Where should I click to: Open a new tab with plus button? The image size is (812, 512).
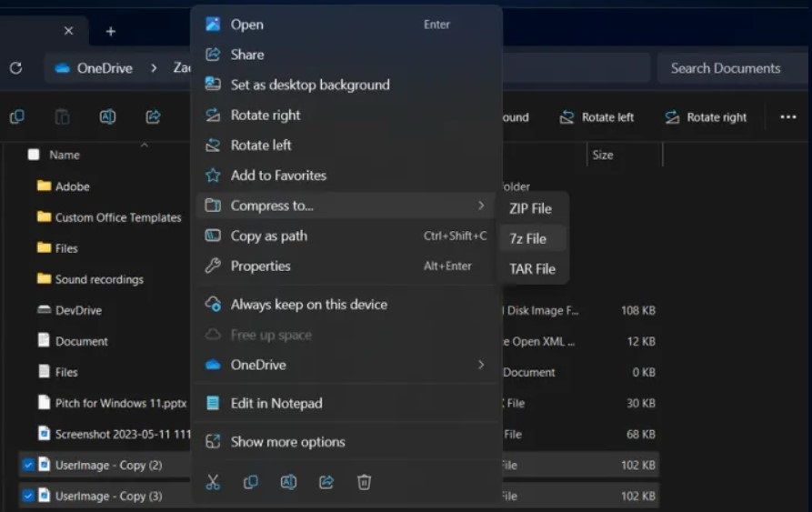[110, 32]
